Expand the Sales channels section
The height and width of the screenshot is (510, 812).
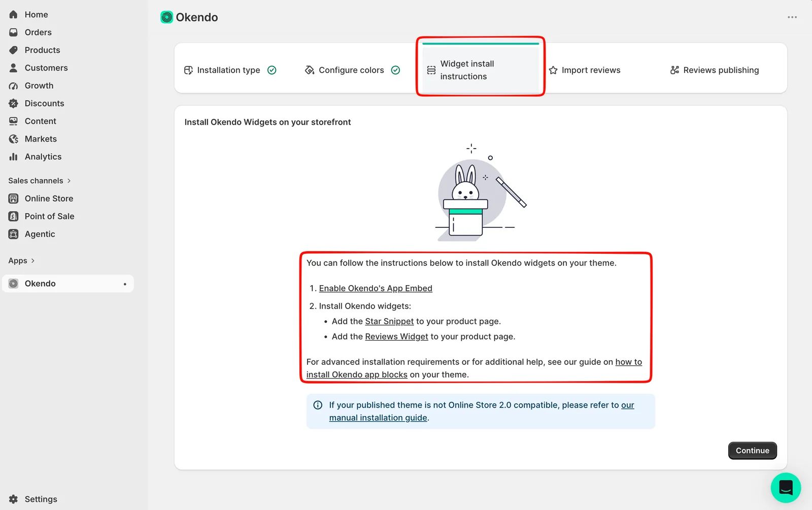point(40,181)
